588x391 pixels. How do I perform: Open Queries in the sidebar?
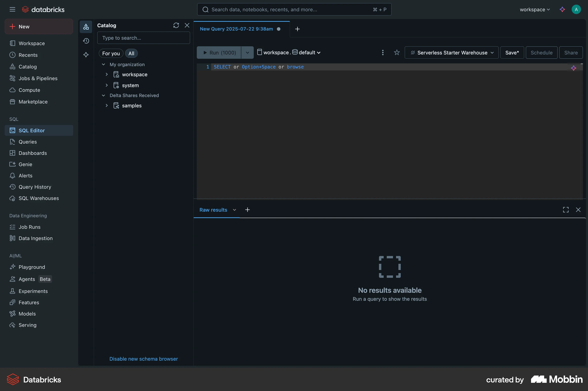pyautogui.click(x=39, y=142)
